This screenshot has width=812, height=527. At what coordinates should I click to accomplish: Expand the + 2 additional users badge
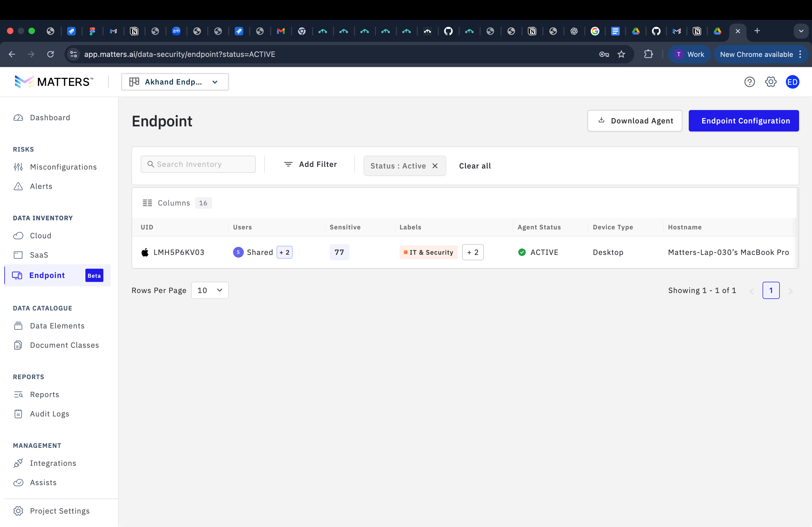[285, 252]
